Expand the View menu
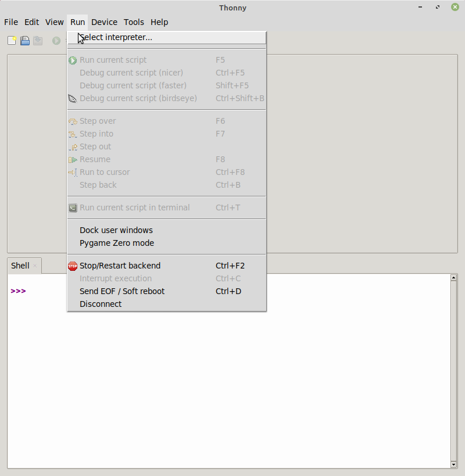The height and width of the screenshot is (476, 465). (x=54, y=22)
